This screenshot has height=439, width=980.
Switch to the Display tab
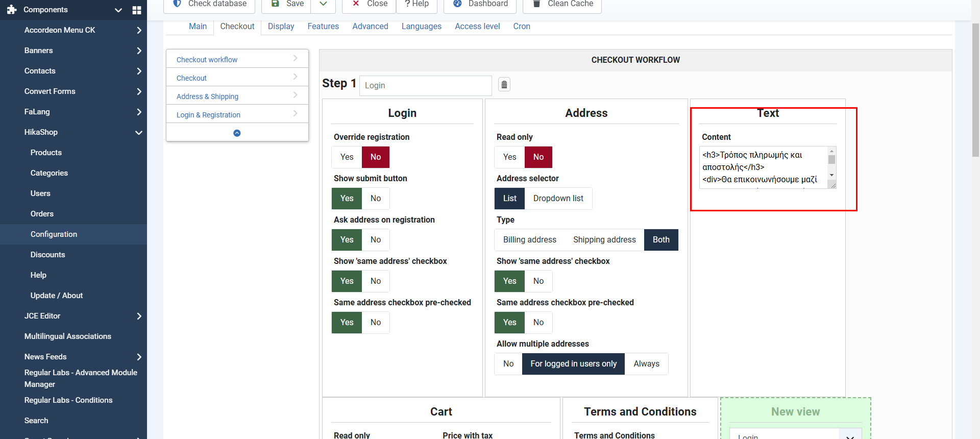(x=281, y=27)
